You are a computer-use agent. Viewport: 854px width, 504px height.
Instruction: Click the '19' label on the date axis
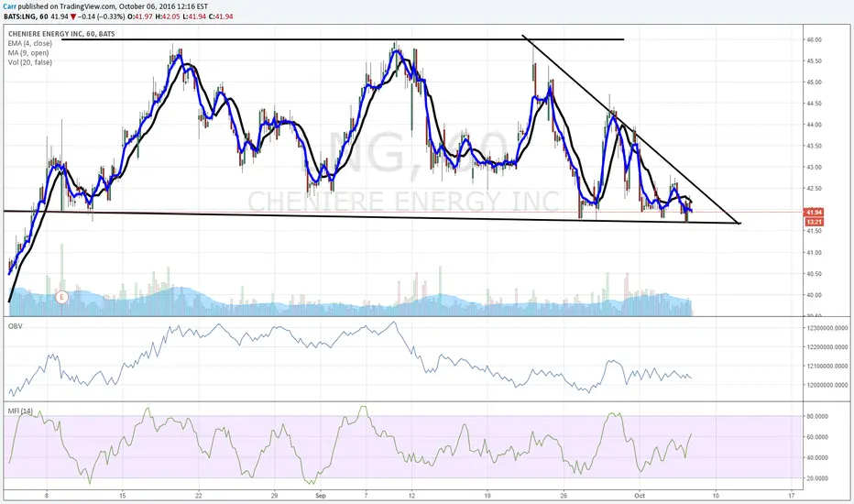[x=487, y=495]
